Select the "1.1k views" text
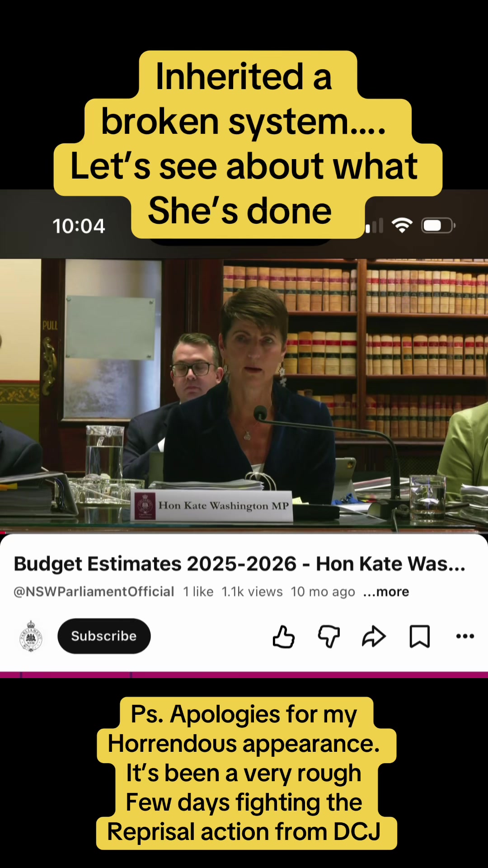 coord(252,592)
